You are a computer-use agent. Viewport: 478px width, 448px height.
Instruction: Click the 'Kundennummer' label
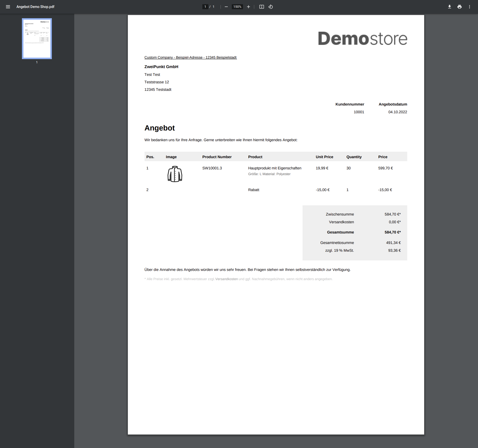350,104
